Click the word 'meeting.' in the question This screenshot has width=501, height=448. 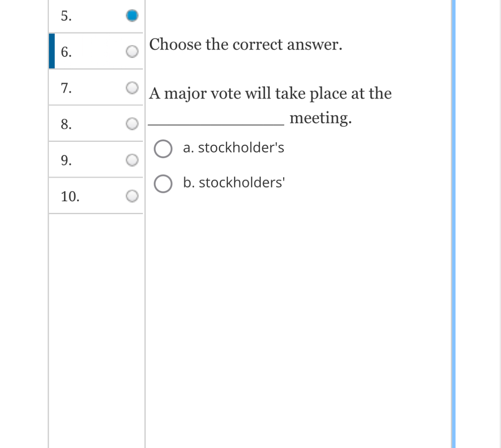[x=321, y=118]
